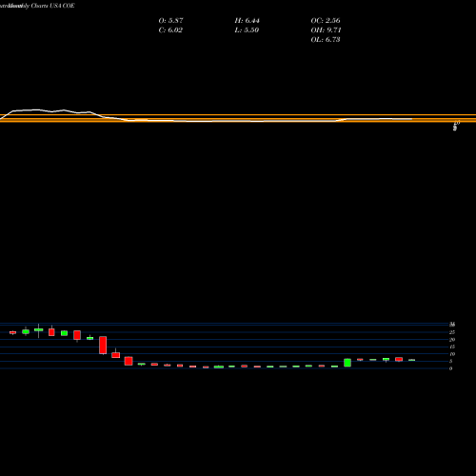Click the 'OH: 9.71' reading
The width and height of the screenshot is (476, 476).
point(326,30)
